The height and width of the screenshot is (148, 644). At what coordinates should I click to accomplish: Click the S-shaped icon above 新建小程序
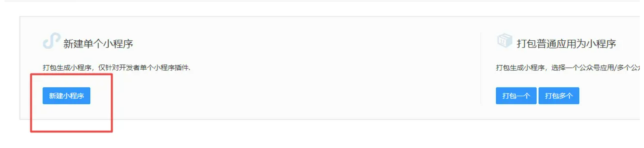52,41
